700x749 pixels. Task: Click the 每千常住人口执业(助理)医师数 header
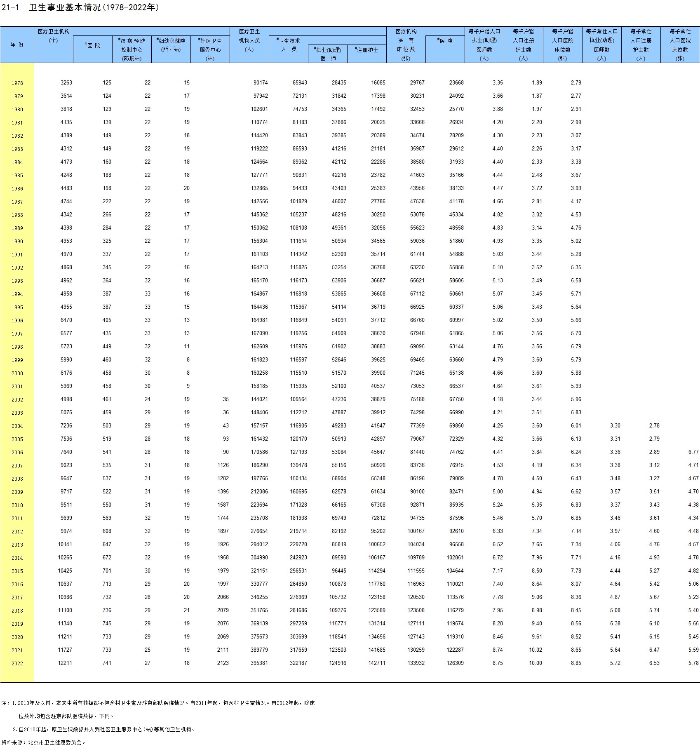pyautogui.click(x=602, y=45)
